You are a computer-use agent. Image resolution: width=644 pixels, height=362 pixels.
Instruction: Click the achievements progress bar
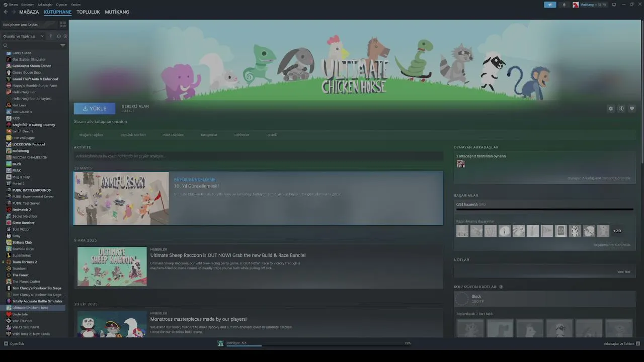click(x=544, y=210)
